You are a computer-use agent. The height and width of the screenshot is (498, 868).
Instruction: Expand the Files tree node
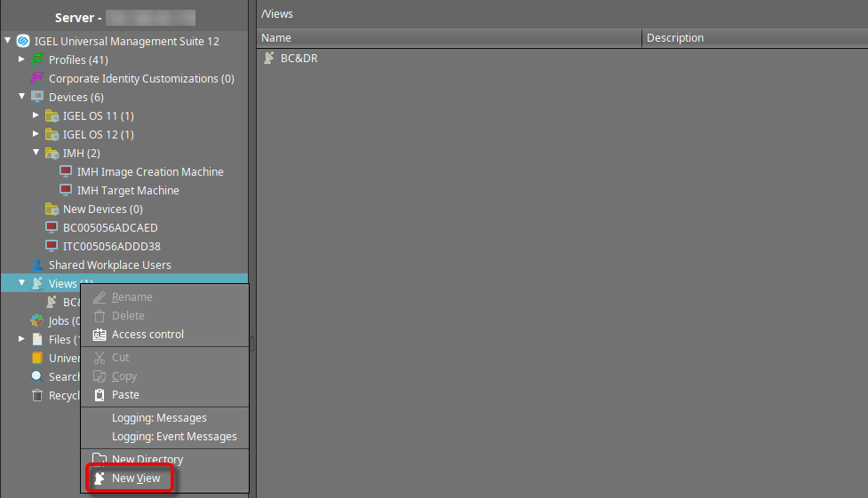22,339
